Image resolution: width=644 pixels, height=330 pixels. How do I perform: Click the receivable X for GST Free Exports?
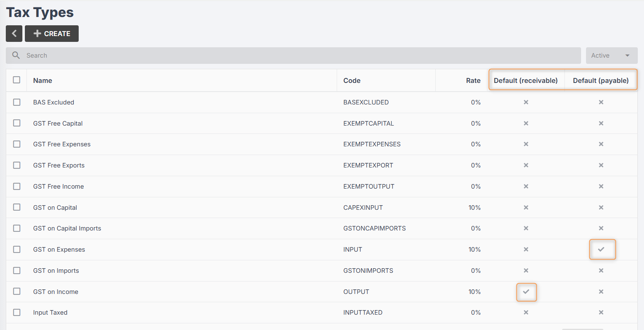[526, 165]
